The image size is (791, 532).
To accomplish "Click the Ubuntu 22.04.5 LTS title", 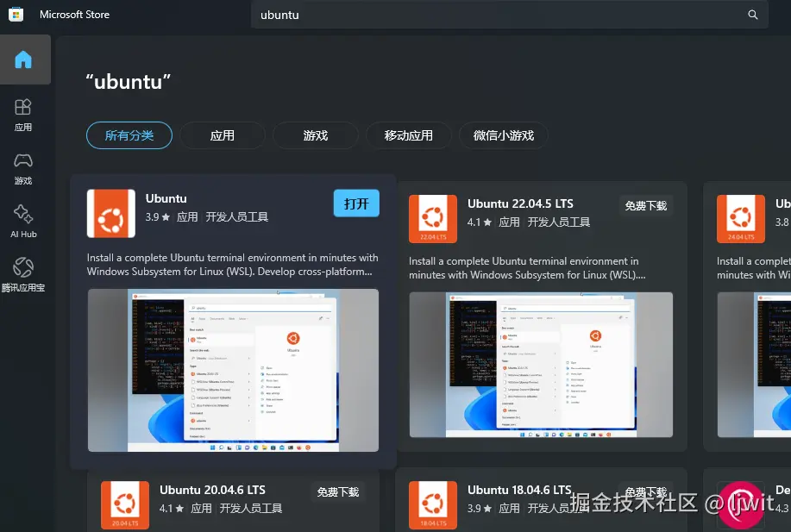I will 520,203.
